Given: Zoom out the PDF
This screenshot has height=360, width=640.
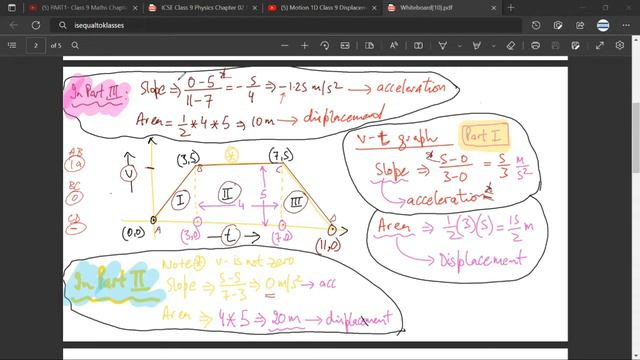Looking at the screenshot, I should tap(284, 45).
